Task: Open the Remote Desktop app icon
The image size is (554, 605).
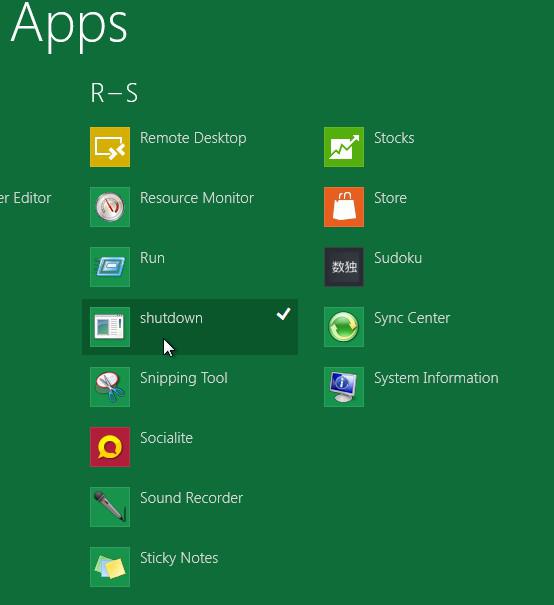Action: [x=110, y=147]
